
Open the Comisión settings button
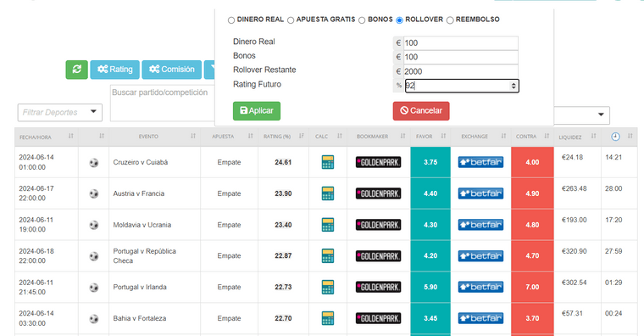[172, 70]
